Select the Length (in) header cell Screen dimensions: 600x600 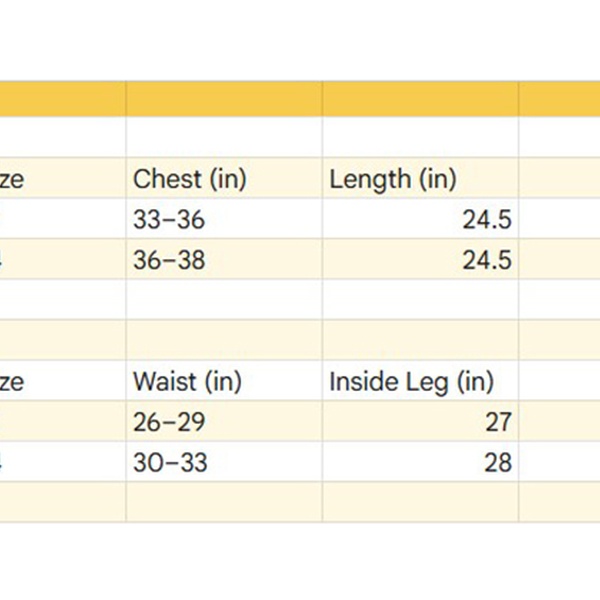pos(420,180)
